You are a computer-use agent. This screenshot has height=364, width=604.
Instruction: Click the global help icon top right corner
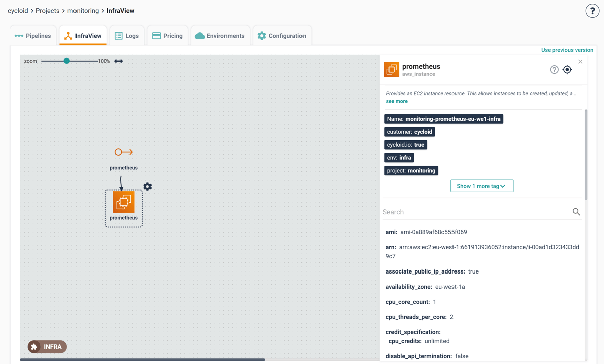tap(592, 10)
